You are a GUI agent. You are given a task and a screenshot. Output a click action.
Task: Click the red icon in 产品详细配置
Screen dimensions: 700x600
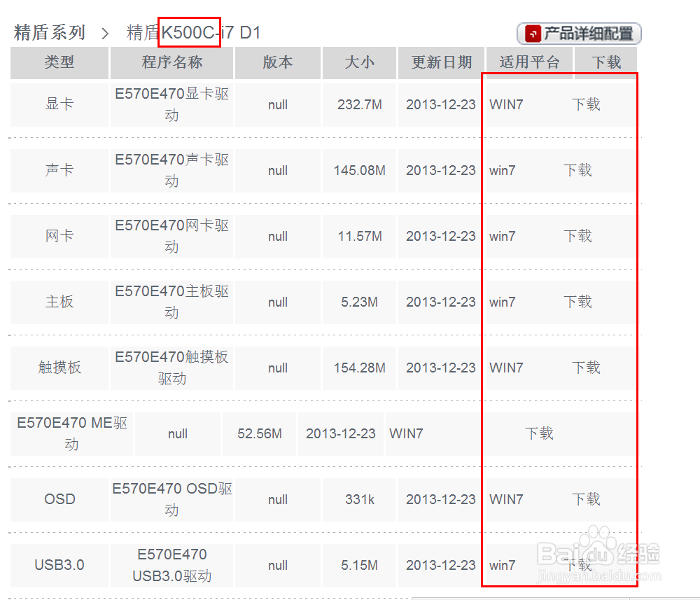533,34
